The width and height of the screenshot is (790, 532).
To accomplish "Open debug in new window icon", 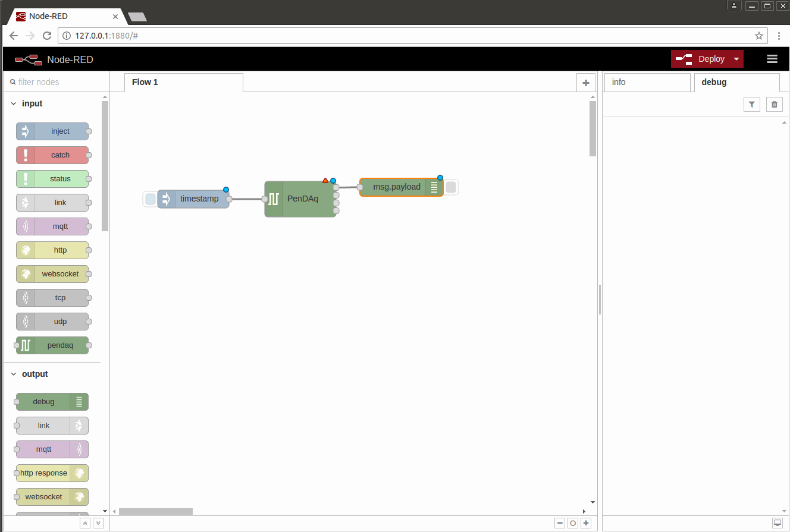I will [x=777, y=523].
